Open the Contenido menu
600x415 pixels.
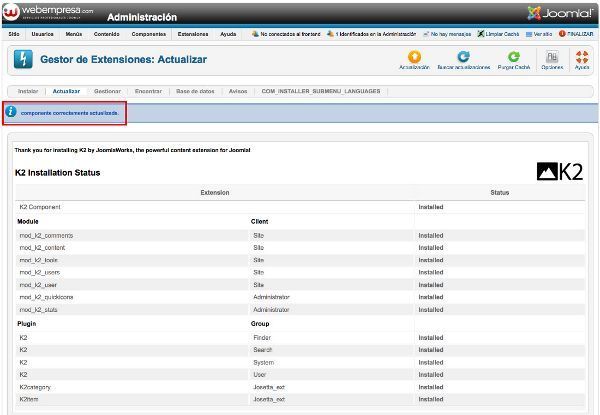[x=106, y=34]
